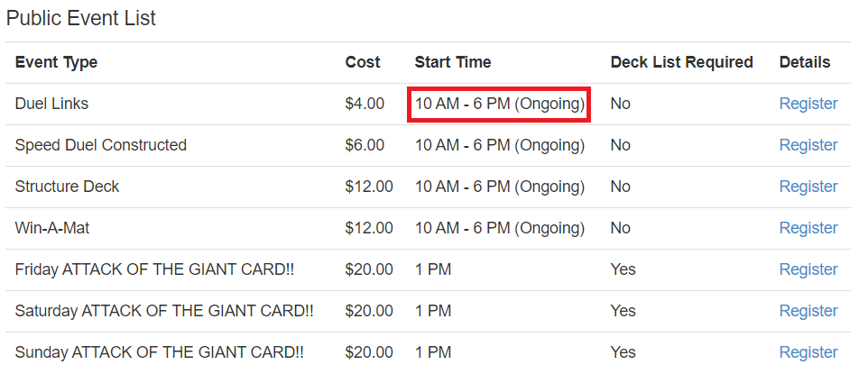This screenshot has width=868, height=383.
Task: Register for Friday ATTACK OF THE GIANT CARD
Action: pyautogui.click(x=808, y=269)
